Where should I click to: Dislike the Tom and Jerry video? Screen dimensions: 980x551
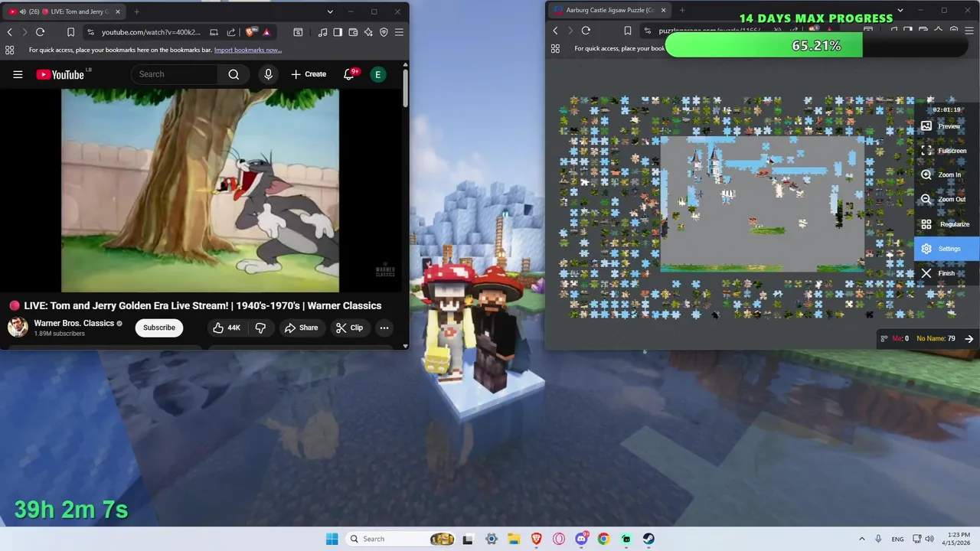point(260,328)
